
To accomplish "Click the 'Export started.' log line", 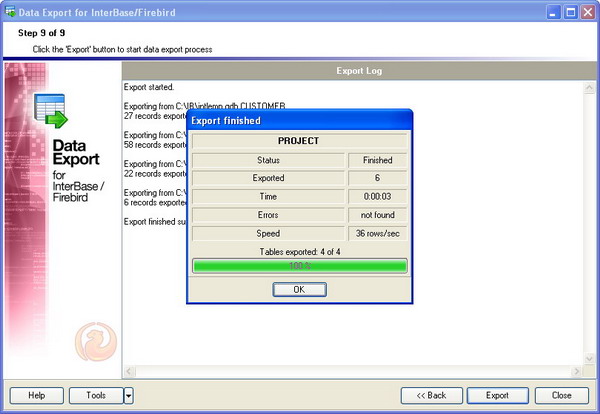I will pos(149,87).
